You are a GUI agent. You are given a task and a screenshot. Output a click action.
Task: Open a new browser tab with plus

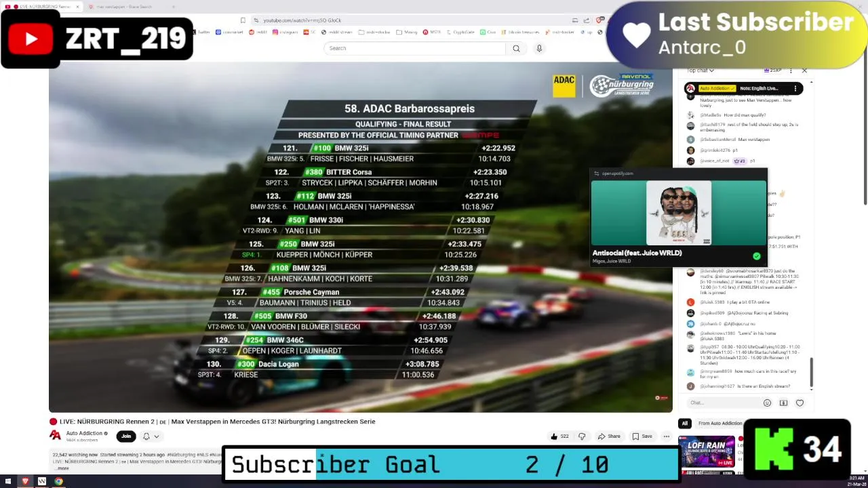174,7
